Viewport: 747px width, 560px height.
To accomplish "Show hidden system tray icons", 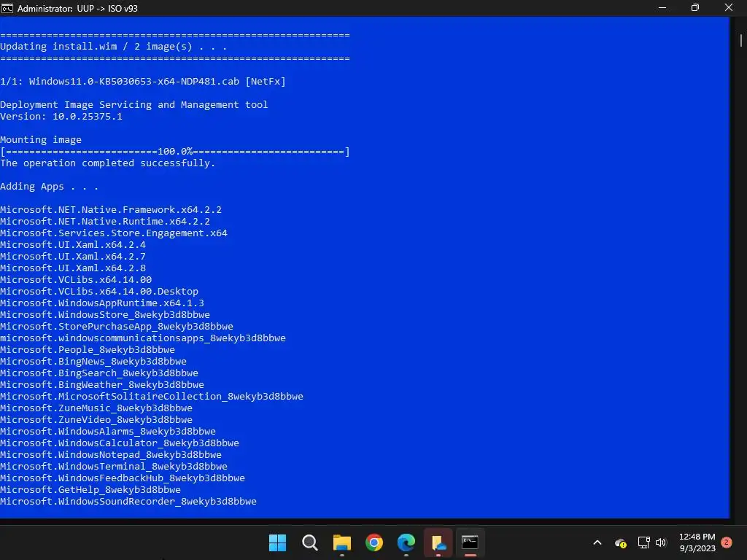I will 597,542.
